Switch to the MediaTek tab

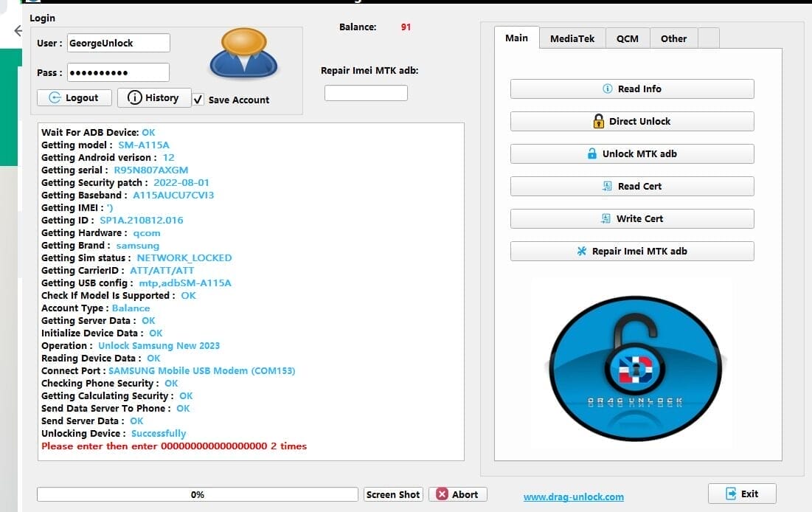pos(572,38)
